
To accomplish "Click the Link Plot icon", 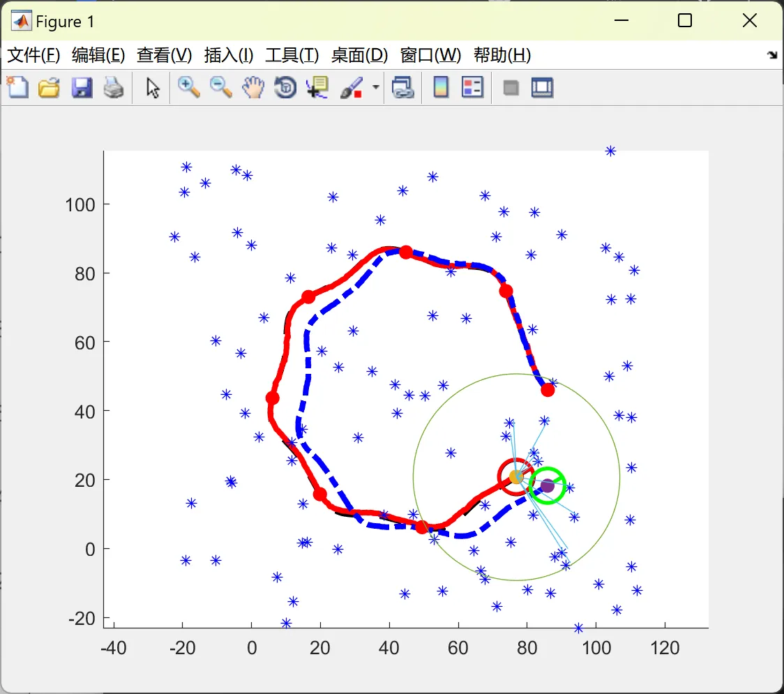I will (x=402, y=87).
